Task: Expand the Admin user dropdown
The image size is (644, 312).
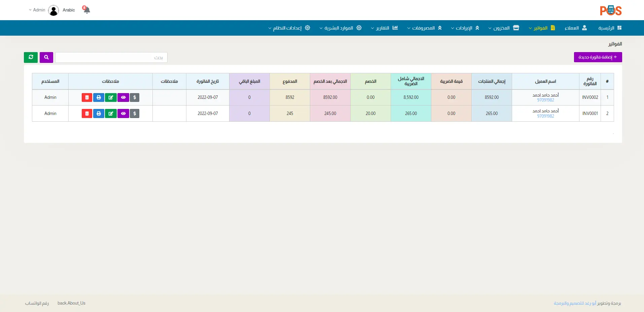Action: tap(37, 10)
